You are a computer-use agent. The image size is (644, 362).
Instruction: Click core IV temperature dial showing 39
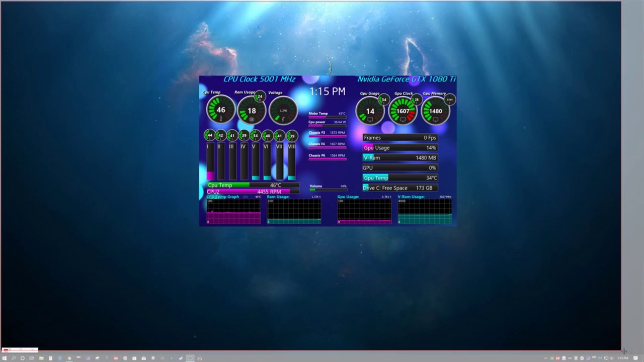(x=244, y=135)
